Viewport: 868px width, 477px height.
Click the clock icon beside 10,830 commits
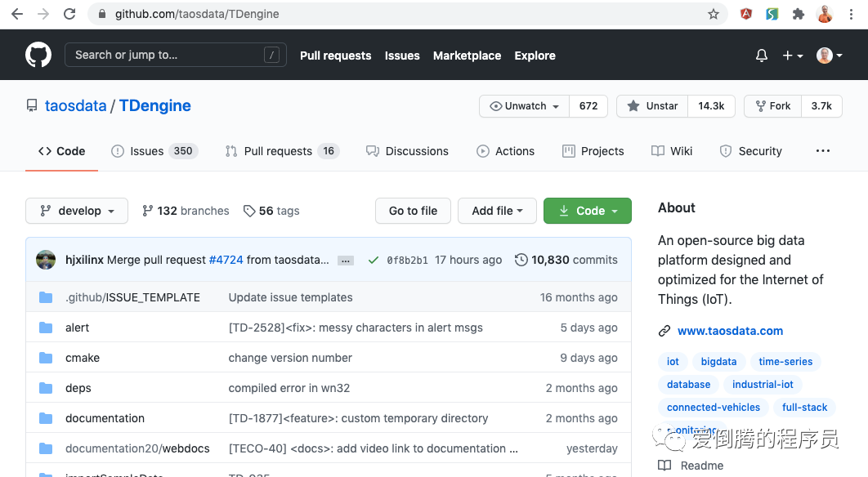tap(521, 260)
